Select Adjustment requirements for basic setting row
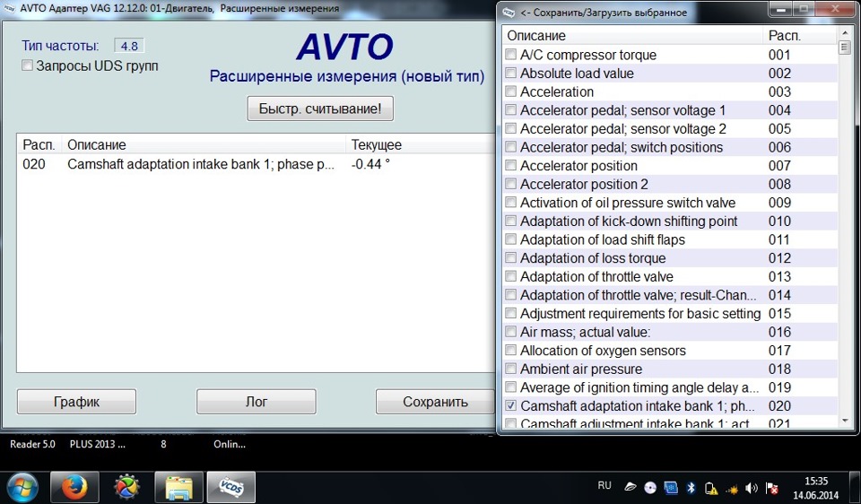The width and height of the screenshot is (861, 504). point(670,314)
